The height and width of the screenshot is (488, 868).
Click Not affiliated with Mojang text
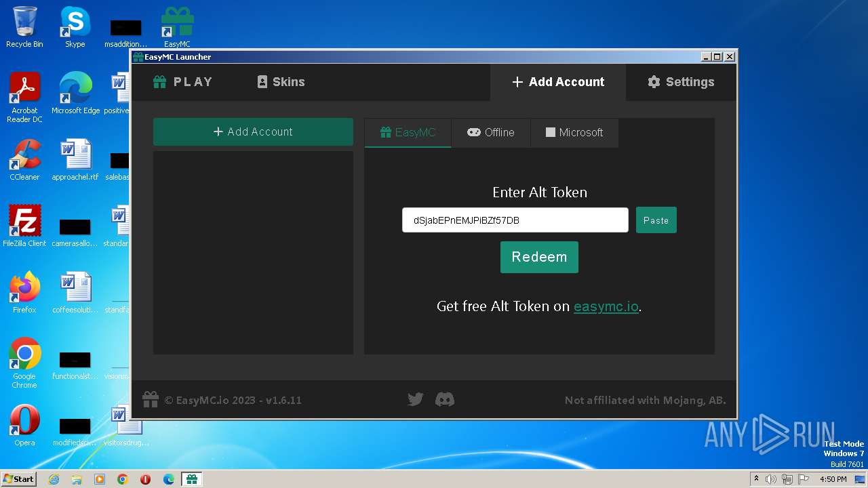(x=646, y=400)
